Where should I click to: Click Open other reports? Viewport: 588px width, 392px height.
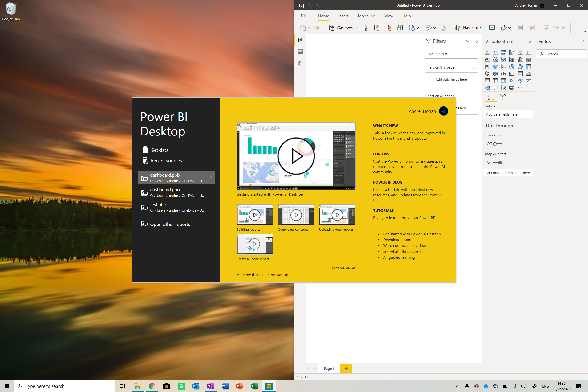point(170,224)
